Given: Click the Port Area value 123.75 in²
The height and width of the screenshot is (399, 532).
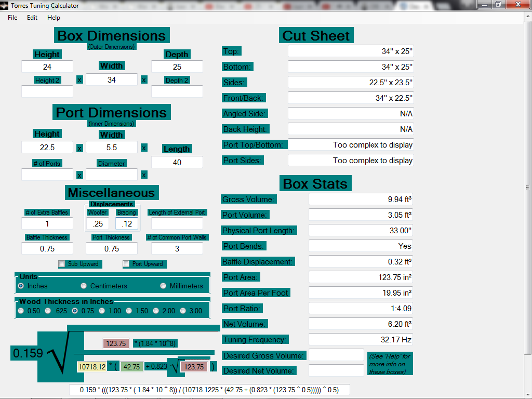Looking at the screenshot, I should tap(361, 277).
